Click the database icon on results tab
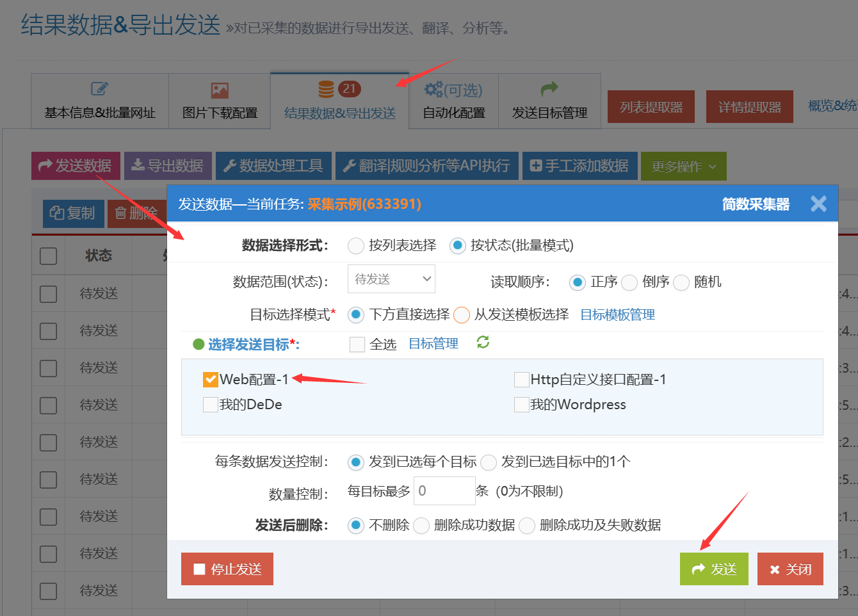The image size is (858, 616). coord(326,89)
